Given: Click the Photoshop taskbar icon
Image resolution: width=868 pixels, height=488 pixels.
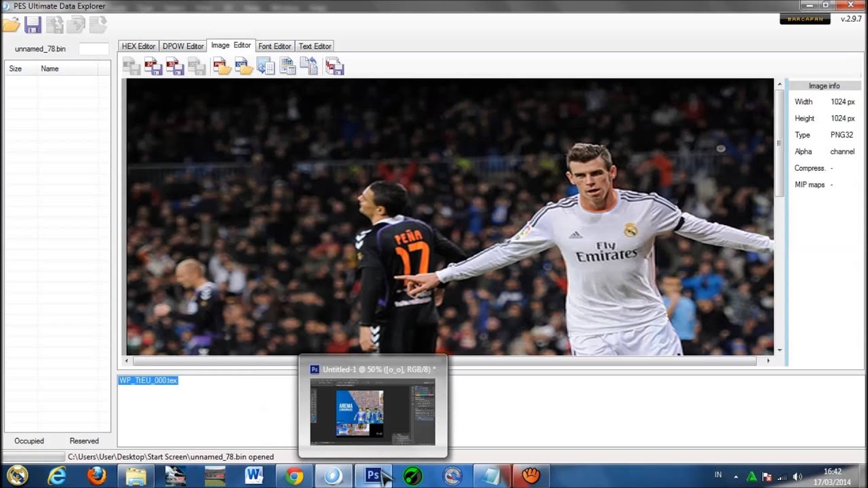Looking at the screenshot, I should pos(373,476).
